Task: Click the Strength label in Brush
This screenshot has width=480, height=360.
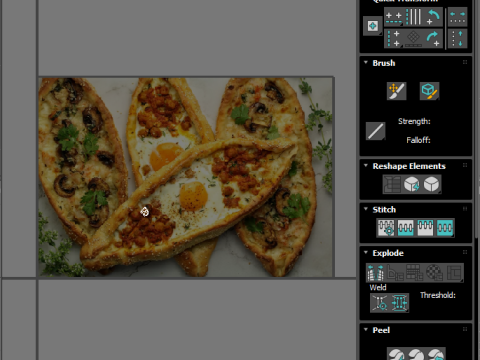Action: point(414,121)
